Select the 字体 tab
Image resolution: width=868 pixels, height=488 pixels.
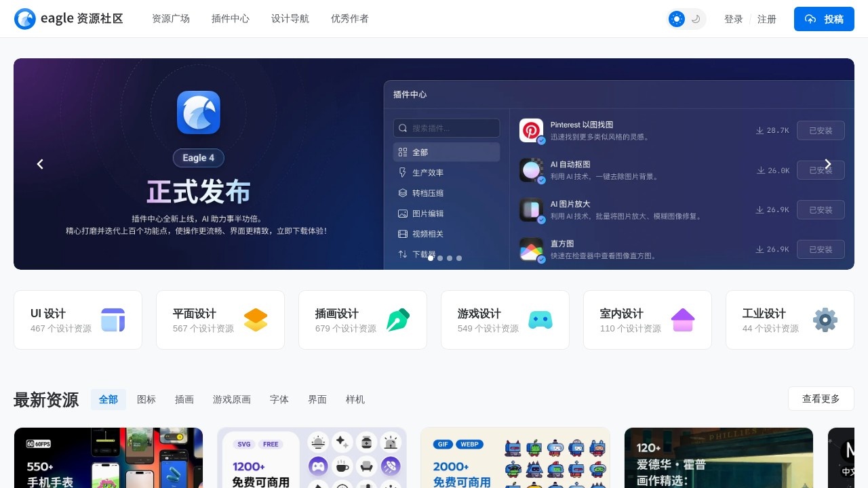(279, 399)
